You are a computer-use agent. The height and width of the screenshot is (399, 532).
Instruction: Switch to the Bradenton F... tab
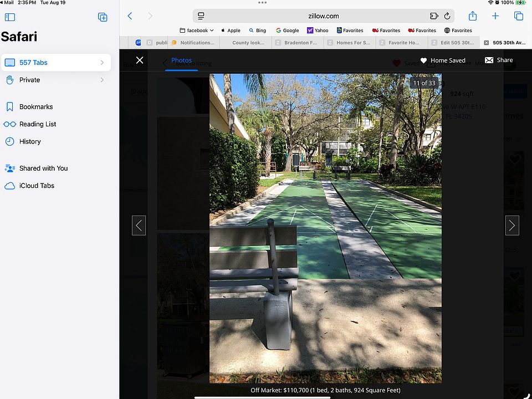click(x=298, y=43)
